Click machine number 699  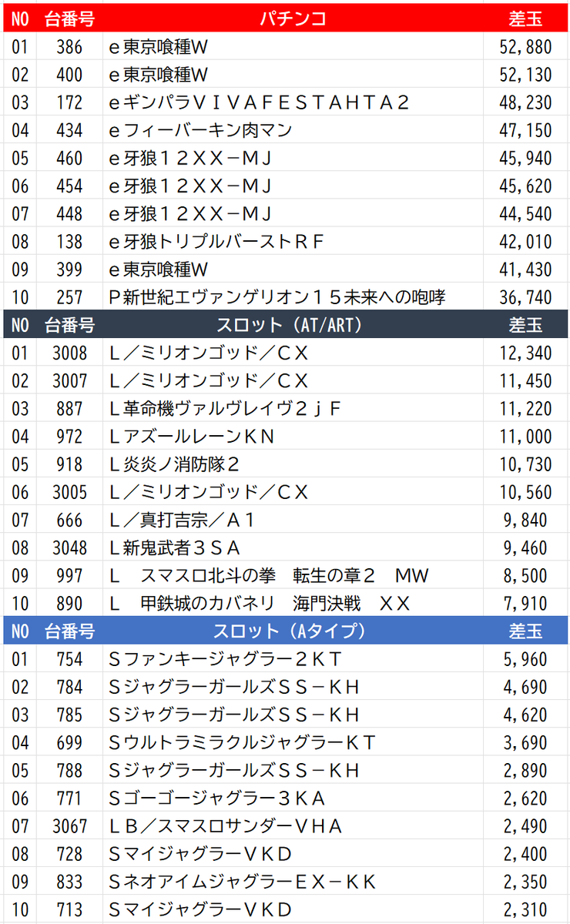pyautogui.click(x=69, y=742)
